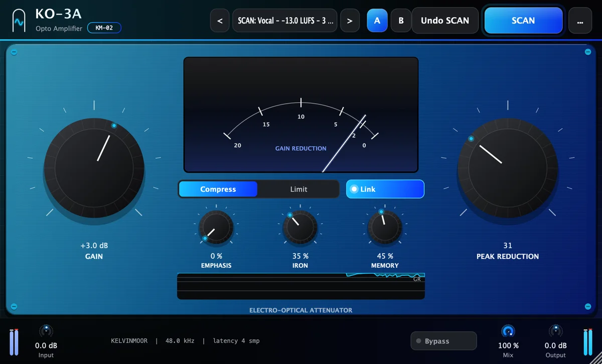Click the output level meter bars
This screenshot has height=364, width=602.
[588, 342]
